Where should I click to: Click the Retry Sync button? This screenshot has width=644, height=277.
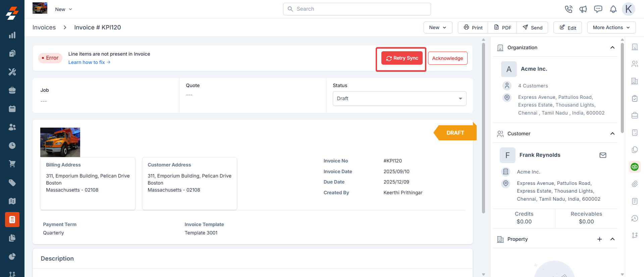pos(402,58)
